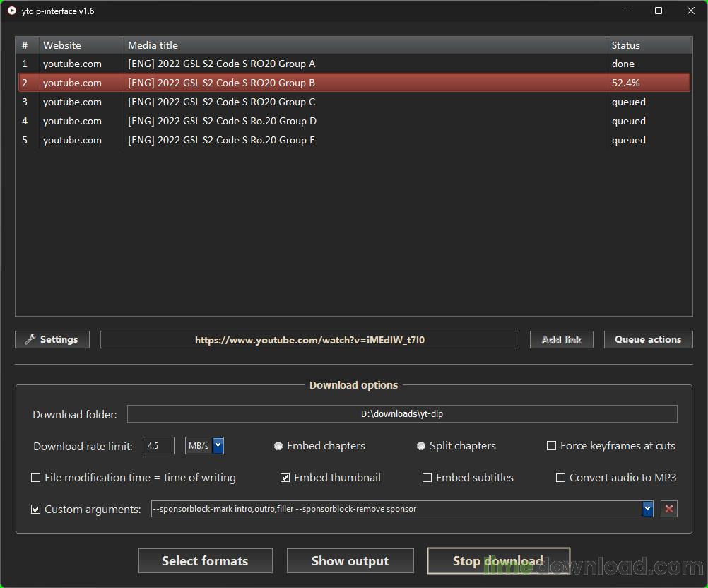Open the Queue actions menu
The image size is (708, 588).
pos(647,340)
